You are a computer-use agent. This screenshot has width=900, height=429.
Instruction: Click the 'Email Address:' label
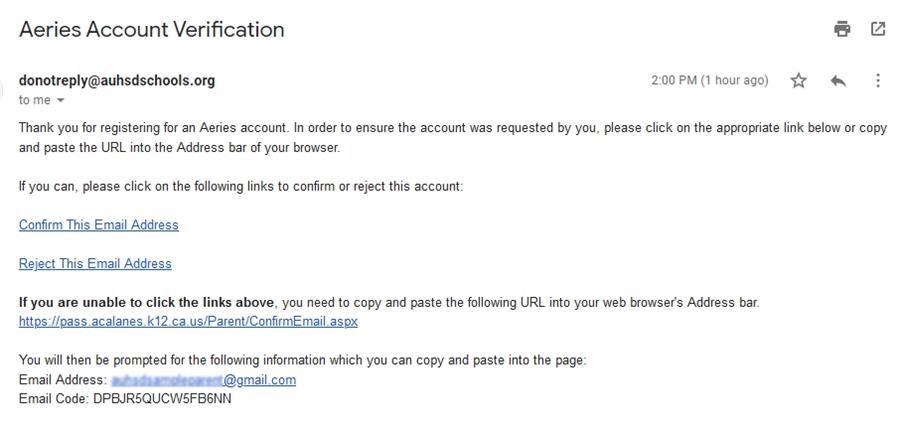click(63, 380)
